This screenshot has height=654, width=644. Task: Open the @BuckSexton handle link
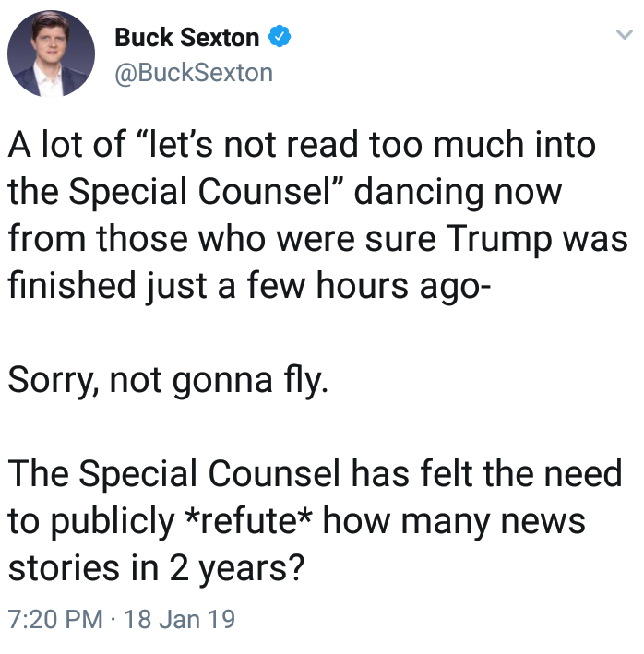tap(194, 74)
